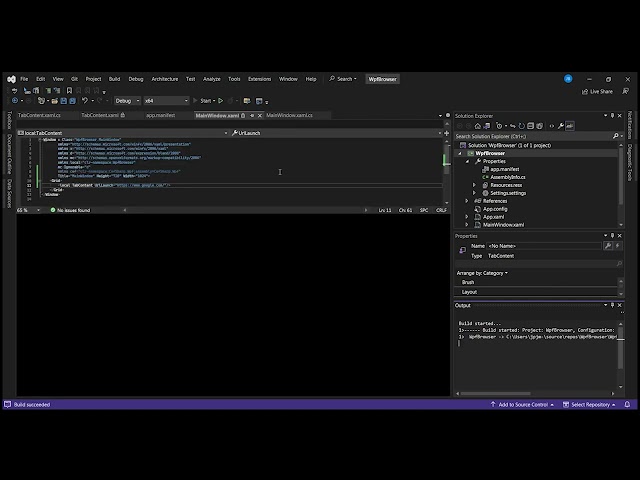Screen dimensions: 640x480
Task: Click the split editor plus icon beside UrlLaunch
Action: tap(447, 133)
